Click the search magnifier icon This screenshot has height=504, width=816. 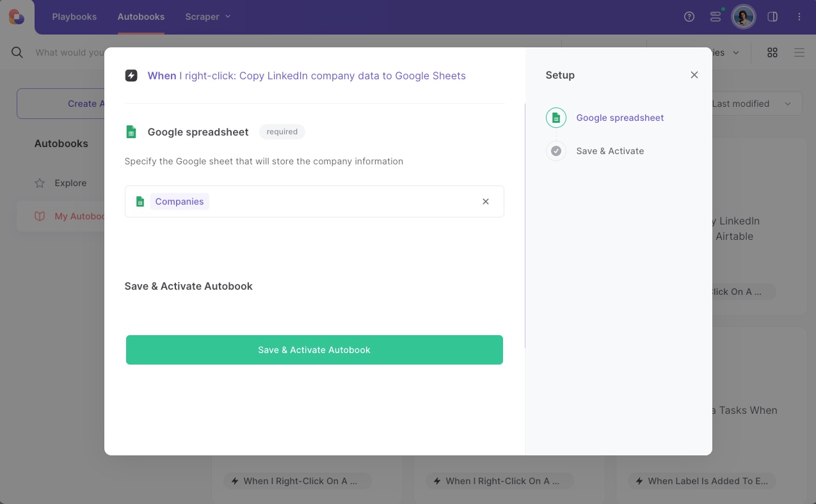(17, 52)
